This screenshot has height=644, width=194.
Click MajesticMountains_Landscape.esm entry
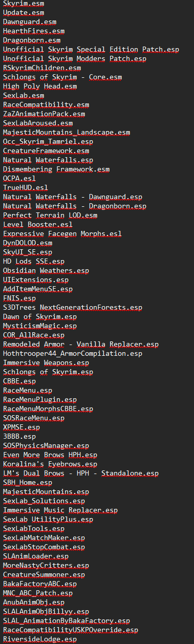point(67,132)
